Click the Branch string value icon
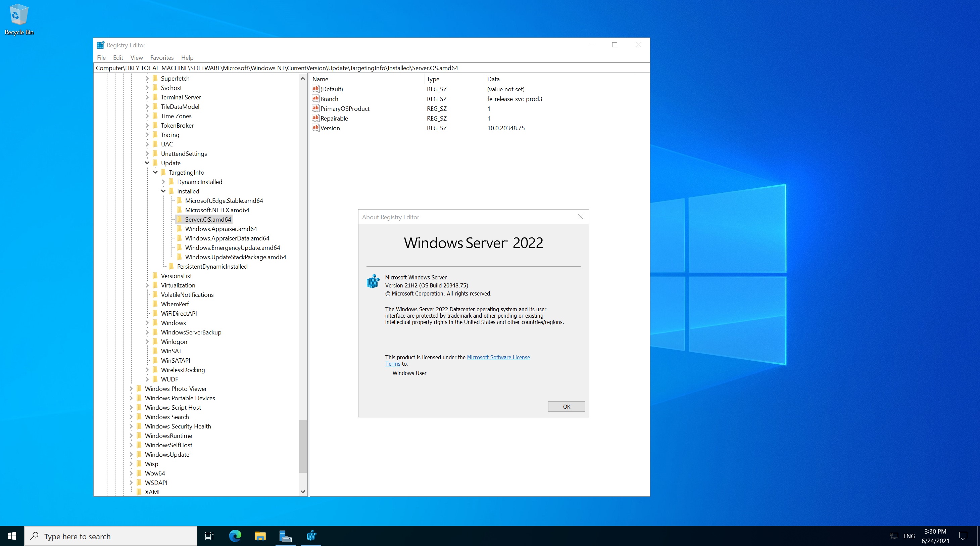The image size is (980, 546). click(x=315, y=99)
